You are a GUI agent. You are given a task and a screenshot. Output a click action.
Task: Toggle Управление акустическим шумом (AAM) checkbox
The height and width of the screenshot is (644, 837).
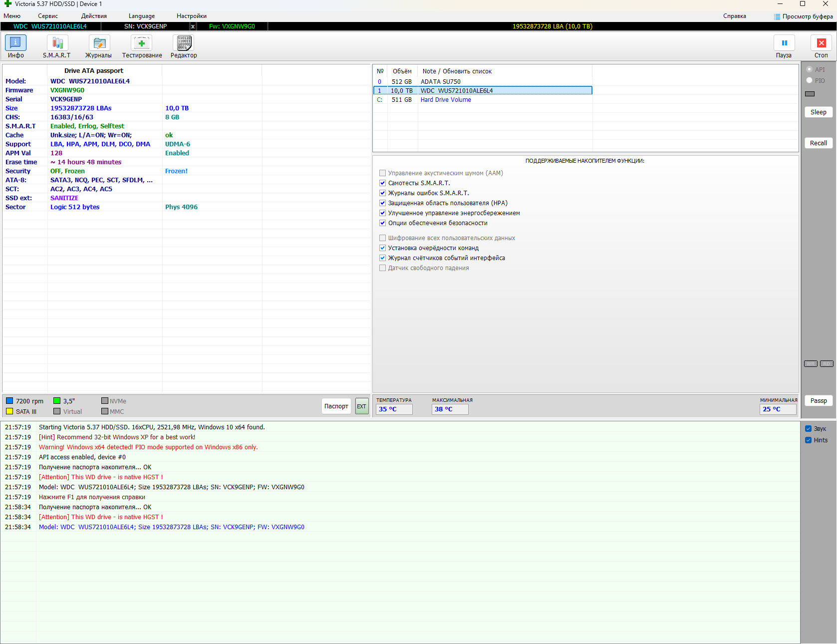click(383, 173)
